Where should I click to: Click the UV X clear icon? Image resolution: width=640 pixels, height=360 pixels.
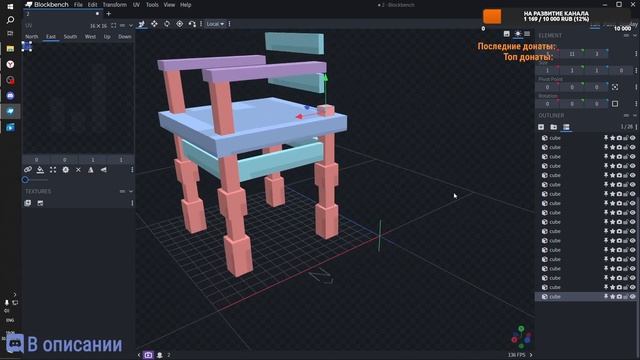tap(78, 170)
